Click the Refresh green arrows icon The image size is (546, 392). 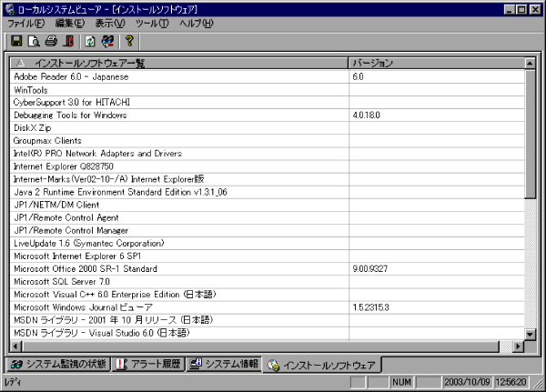(x=90, y=41)
